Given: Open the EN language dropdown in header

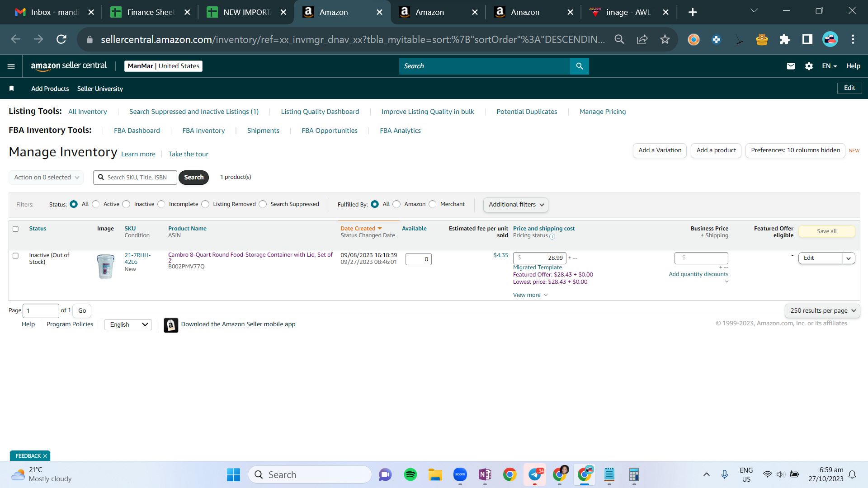Looking at the screenshot, I should coord(829,66).
